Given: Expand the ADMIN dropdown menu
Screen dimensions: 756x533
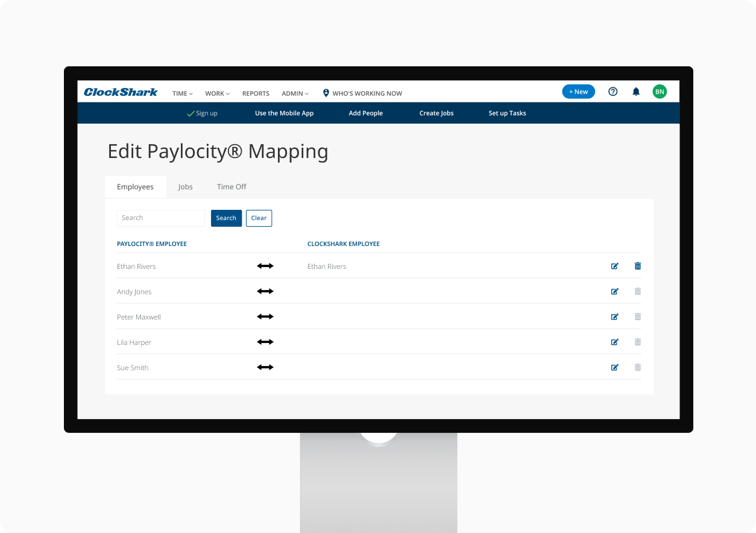Looking at the screenshot, I should pyautogui.click(x=295, y=93).
